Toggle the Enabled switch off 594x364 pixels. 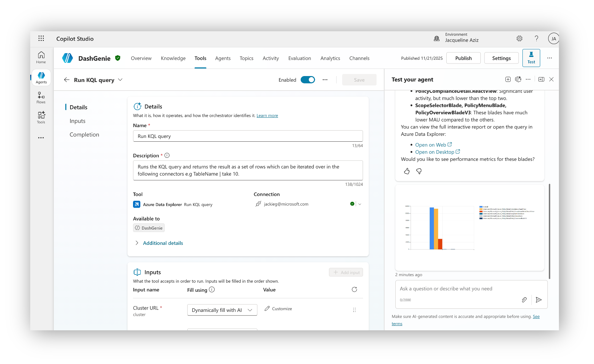click(x=308, y=80)
